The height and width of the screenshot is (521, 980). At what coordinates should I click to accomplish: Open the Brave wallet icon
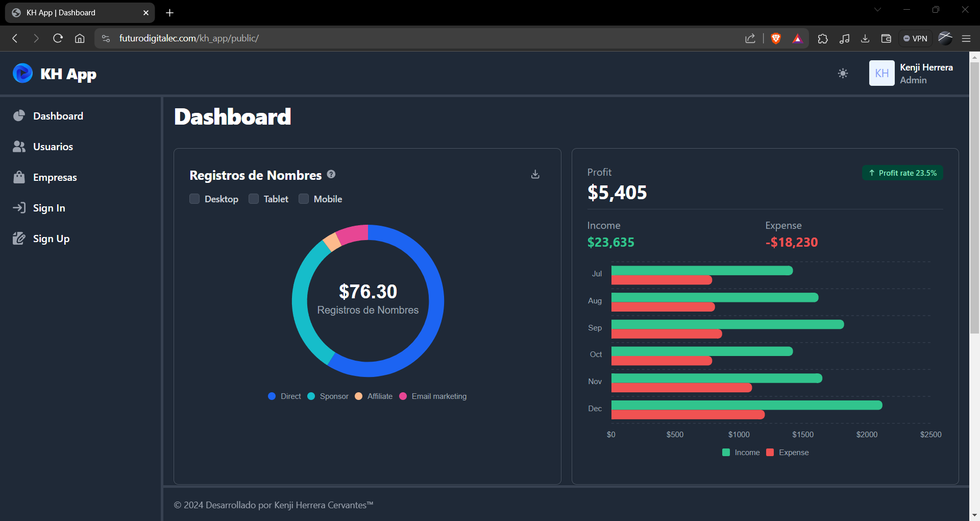(886, 38)
